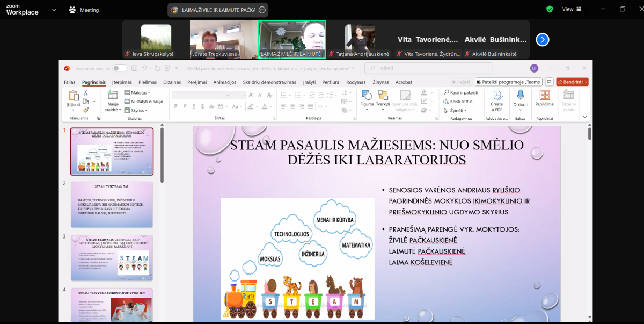Select the Format Painter brush icon
This screenshot has width=644, height=324.
[85, 110]
